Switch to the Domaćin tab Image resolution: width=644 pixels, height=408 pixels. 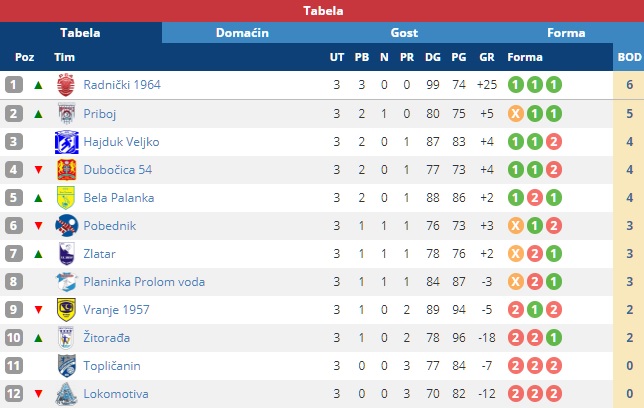[x=242, y=32]
